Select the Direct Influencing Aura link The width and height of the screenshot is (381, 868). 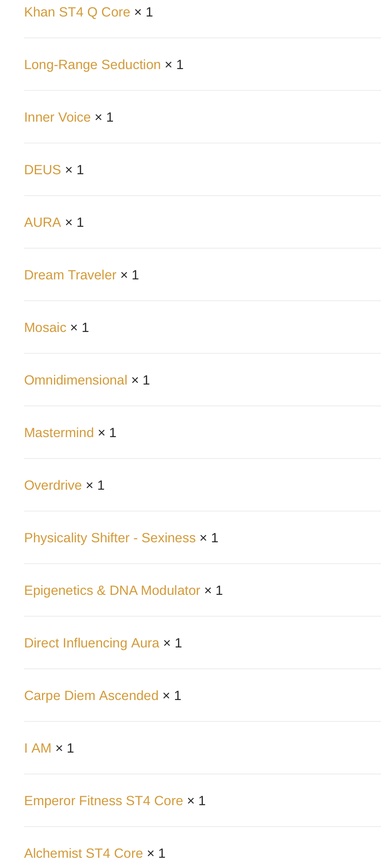91,643
